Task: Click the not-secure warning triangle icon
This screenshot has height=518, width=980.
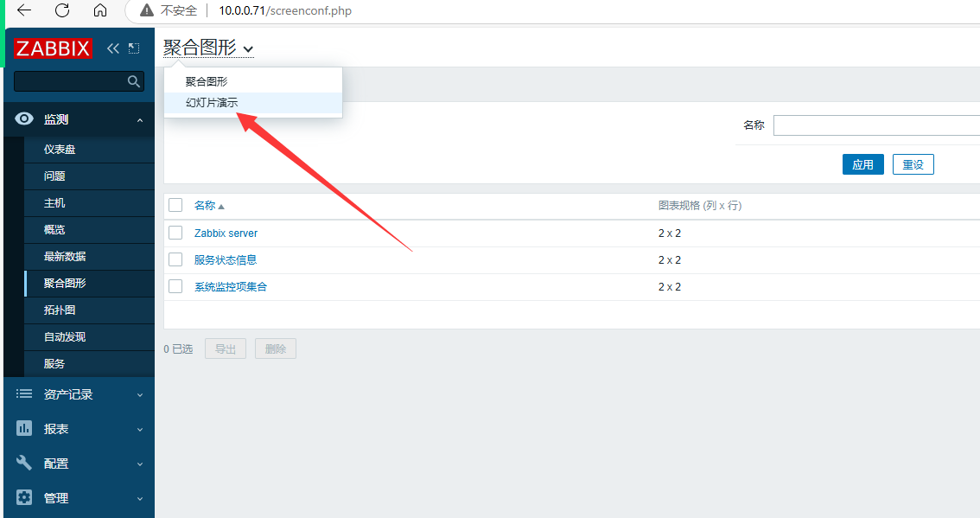Action: (x=146, y=10)
